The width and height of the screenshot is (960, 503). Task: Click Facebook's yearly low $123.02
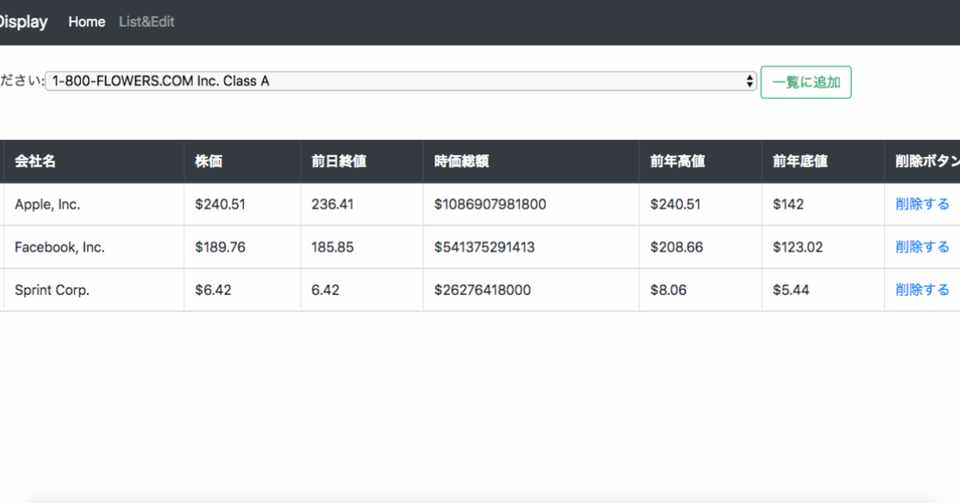(x=798, y=247)
